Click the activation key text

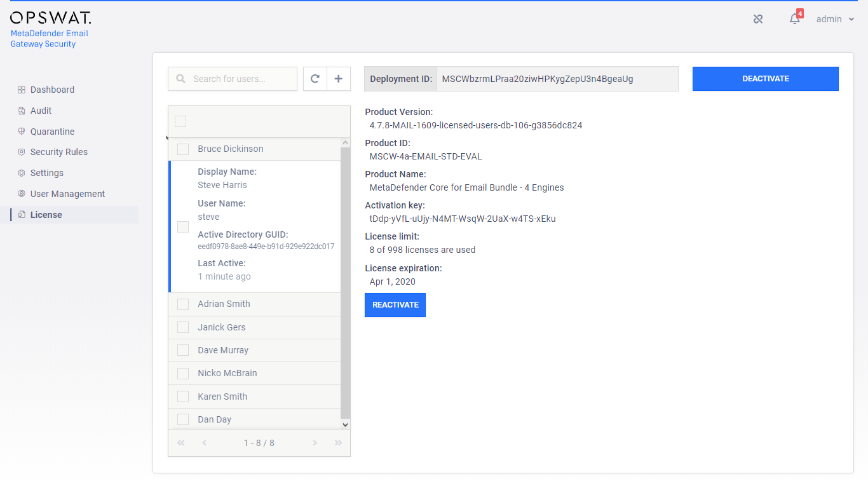[463, 219]
